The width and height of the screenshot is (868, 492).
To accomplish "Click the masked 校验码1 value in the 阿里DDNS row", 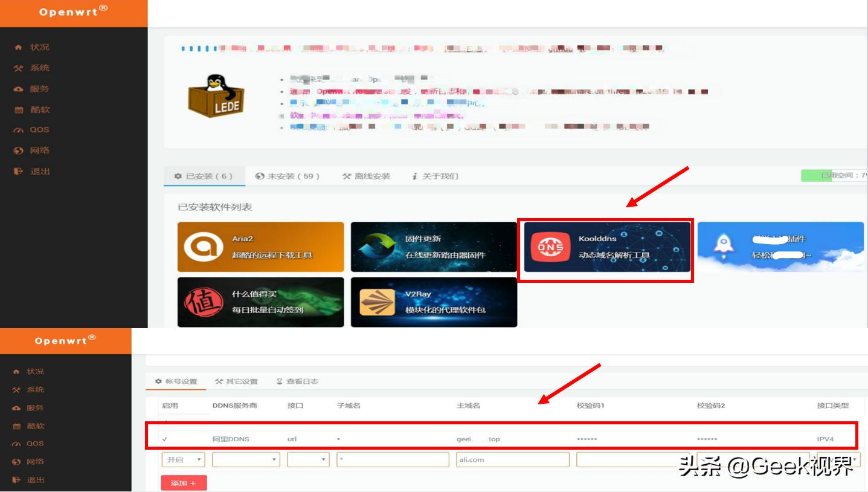I will [x=587, y=439].
